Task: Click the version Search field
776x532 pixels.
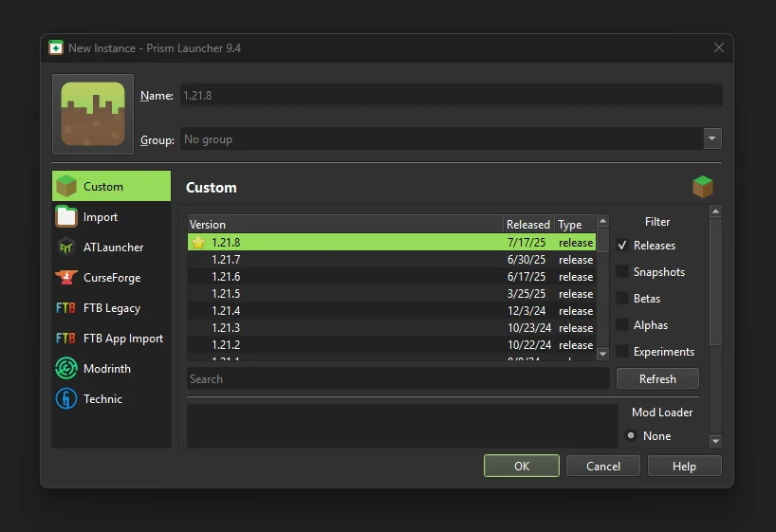Action: point(397,378)
